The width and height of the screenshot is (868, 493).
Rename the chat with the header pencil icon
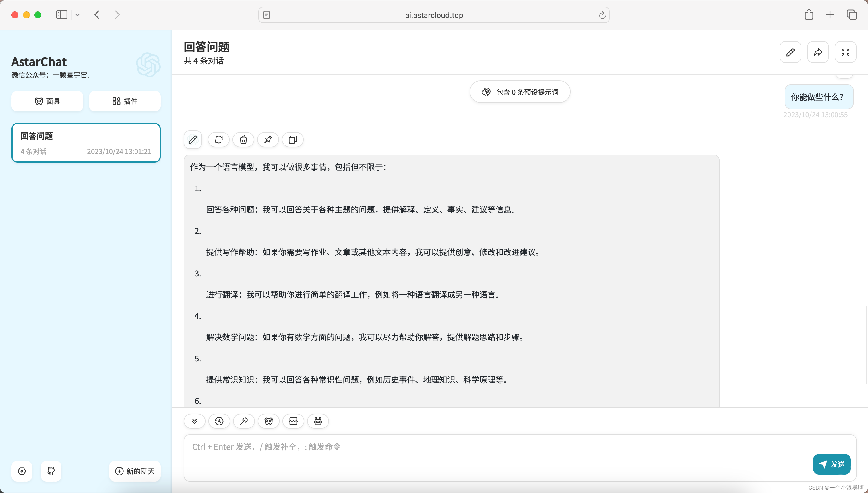[x=790, y=52]
